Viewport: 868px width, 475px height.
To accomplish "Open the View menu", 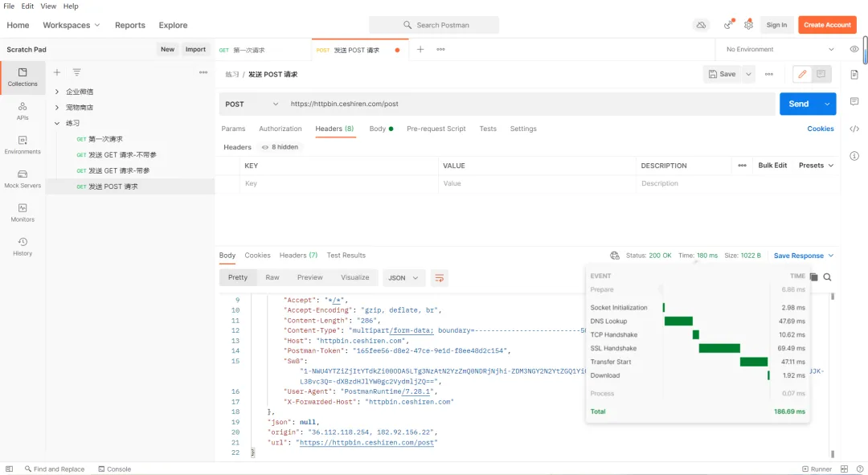I will [48, 6].
